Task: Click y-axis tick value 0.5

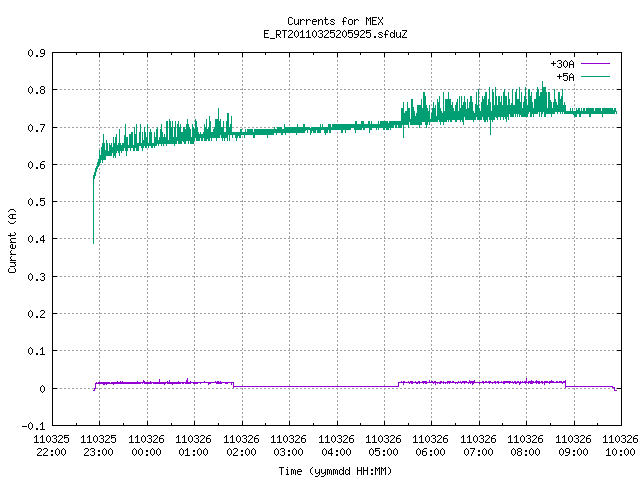Action: [x=37, y=202]
